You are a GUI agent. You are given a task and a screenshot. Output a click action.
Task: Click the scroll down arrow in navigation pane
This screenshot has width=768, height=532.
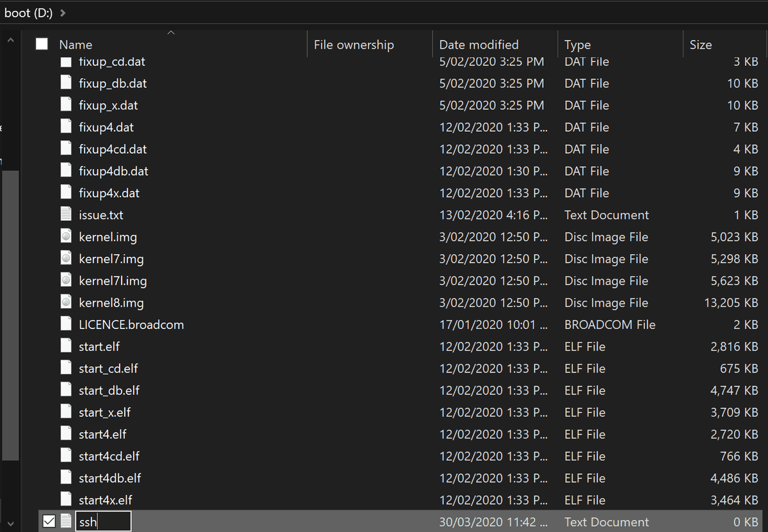pos(10,522)
